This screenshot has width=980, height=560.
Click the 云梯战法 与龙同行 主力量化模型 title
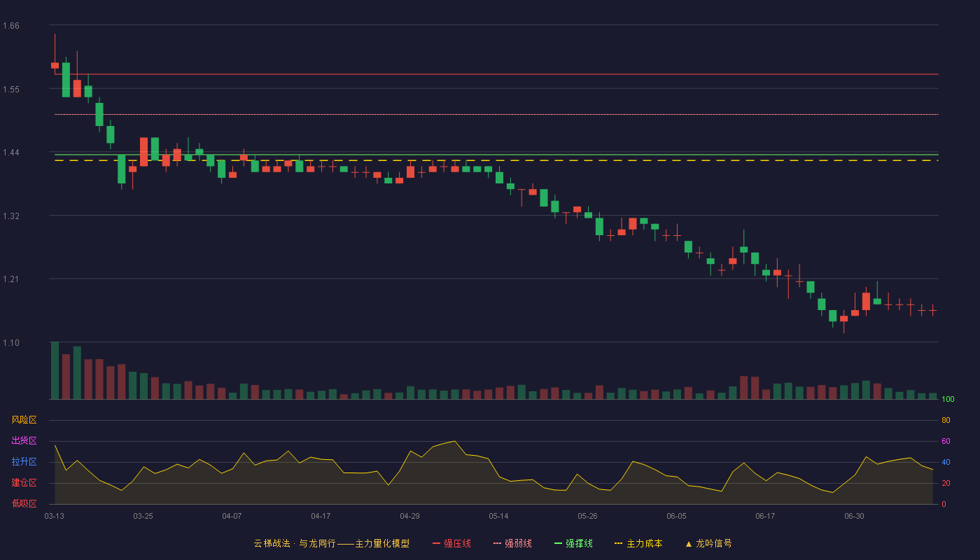tap(331, 543)
